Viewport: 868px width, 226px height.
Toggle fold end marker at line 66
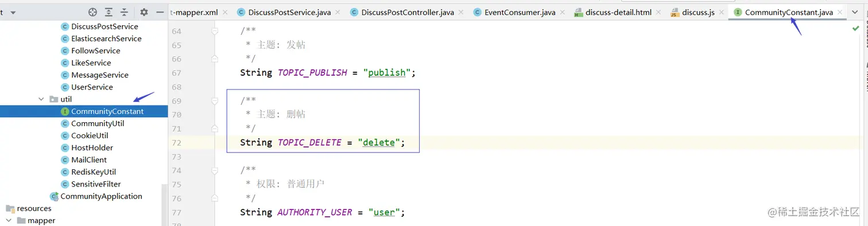[215, 59]
